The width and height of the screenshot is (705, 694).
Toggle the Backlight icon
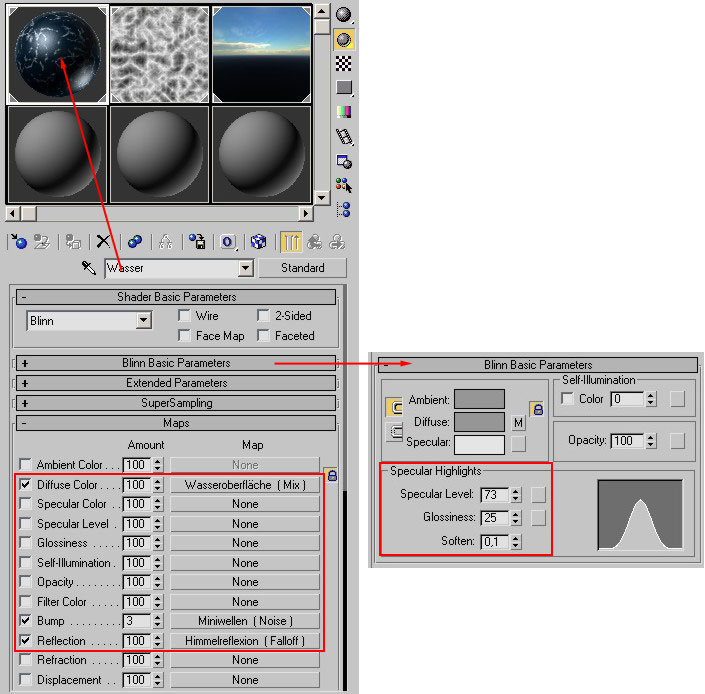tap(344, 39)
